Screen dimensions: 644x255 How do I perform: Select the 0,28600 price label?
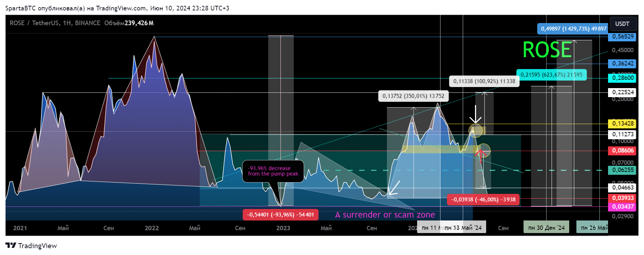click(x=623, y=78)
